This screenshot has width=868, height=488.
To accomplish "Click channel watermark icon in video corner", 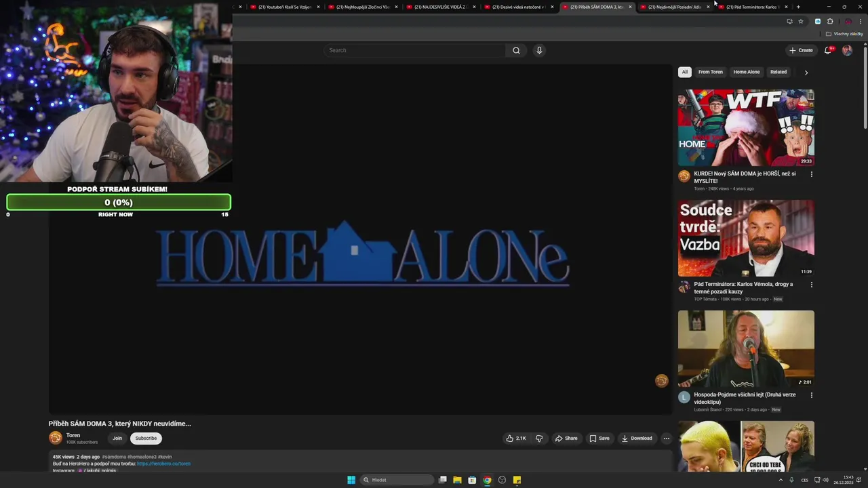I will (661, 381).
